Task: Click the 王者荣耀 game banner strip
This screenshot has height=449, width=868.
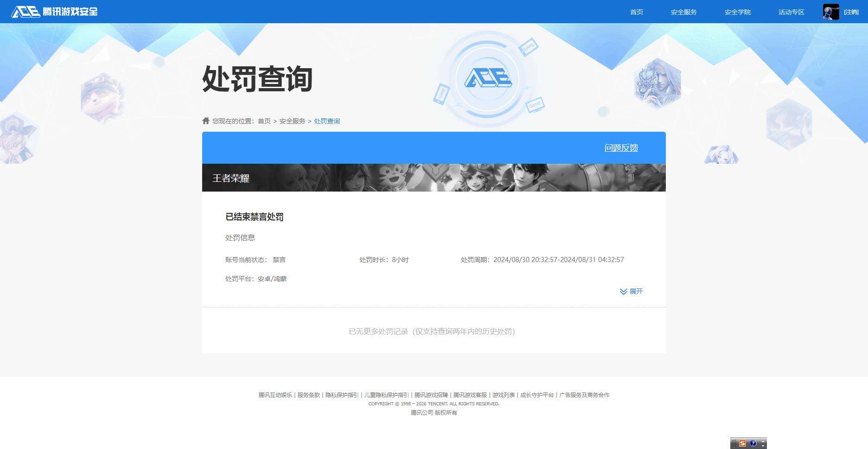Action: tap(434, 178)
